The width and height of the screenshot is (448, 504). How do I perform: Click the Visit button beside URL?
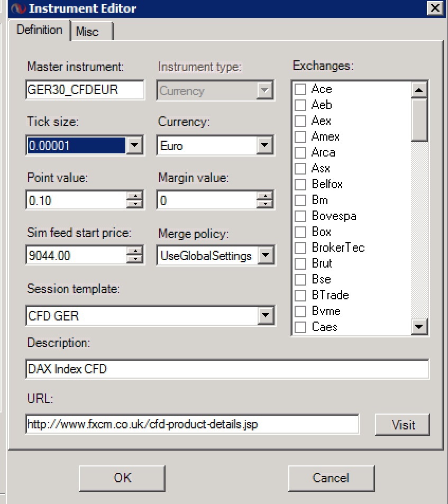[403, 425]
